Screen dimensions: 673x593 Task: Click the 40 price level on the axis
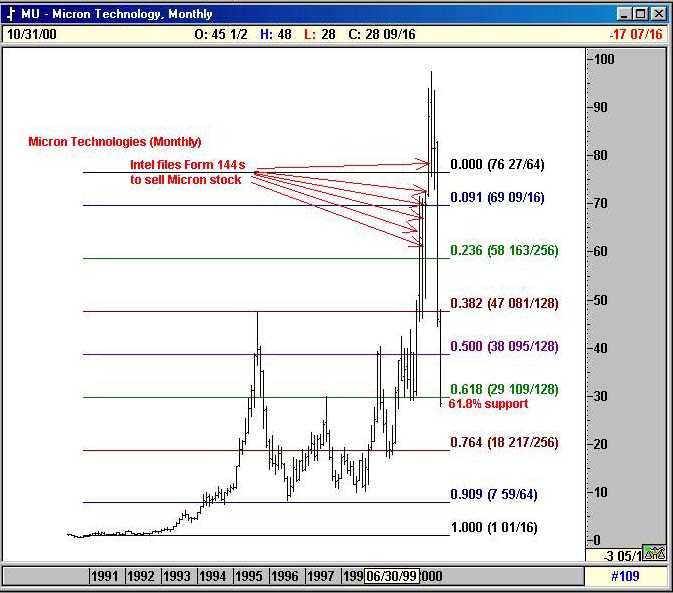coord(600,348)
